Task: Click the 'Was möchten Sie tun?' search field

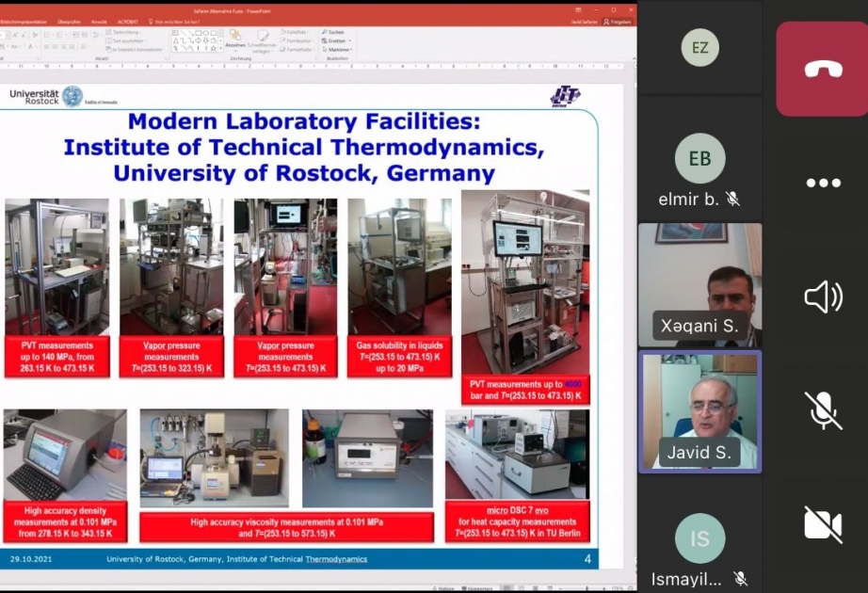Action: click(x=174, y=22)
